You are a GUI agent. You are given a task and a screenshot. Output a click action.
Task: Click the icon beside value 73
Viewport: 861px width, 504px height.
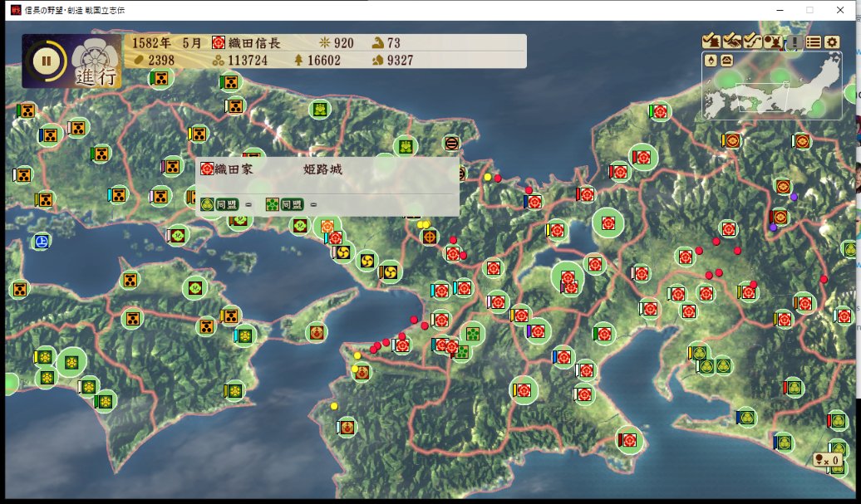click(x=378, y=43)
